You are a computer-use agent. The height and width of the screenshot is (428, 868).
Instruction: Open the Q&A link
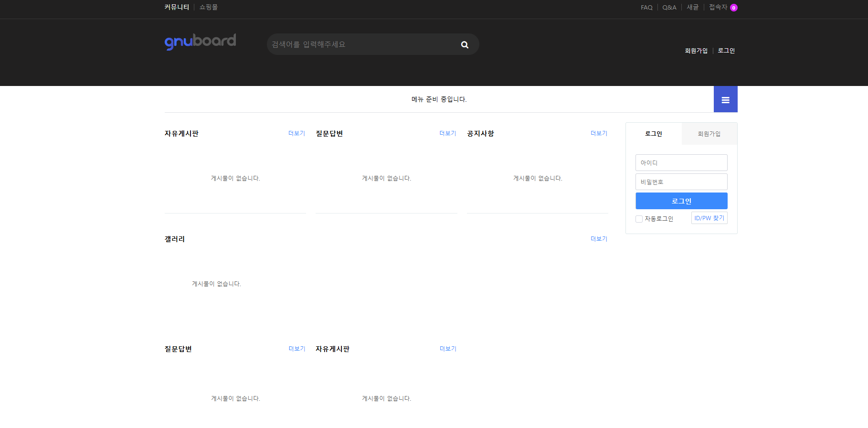coord(669,8)
